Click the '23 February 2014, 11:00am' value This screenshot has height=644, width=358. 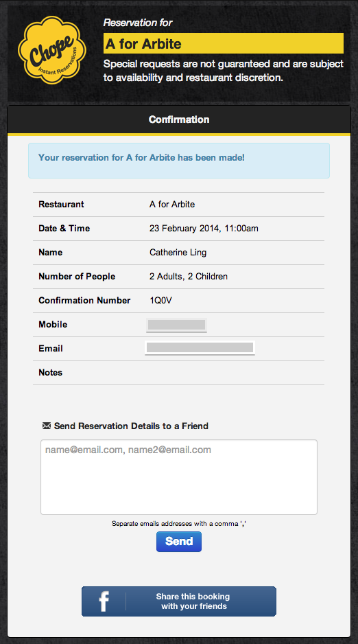tap(204, 229)
